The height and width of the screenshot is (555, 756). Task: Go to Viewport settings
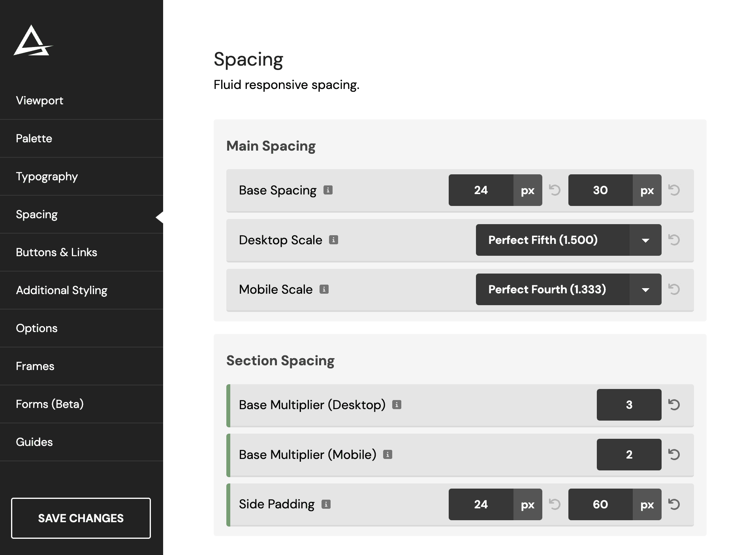tap(81, 100)
